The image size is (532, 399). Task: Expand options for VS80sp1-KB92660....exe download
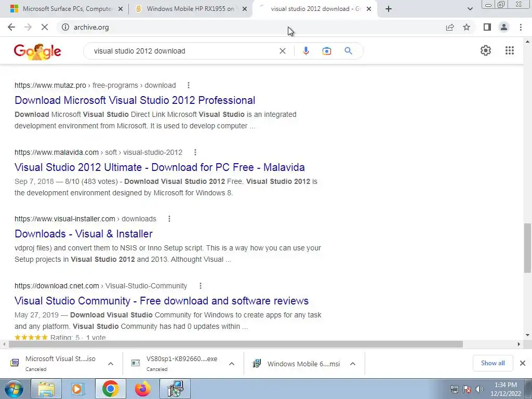pos(231,364)
